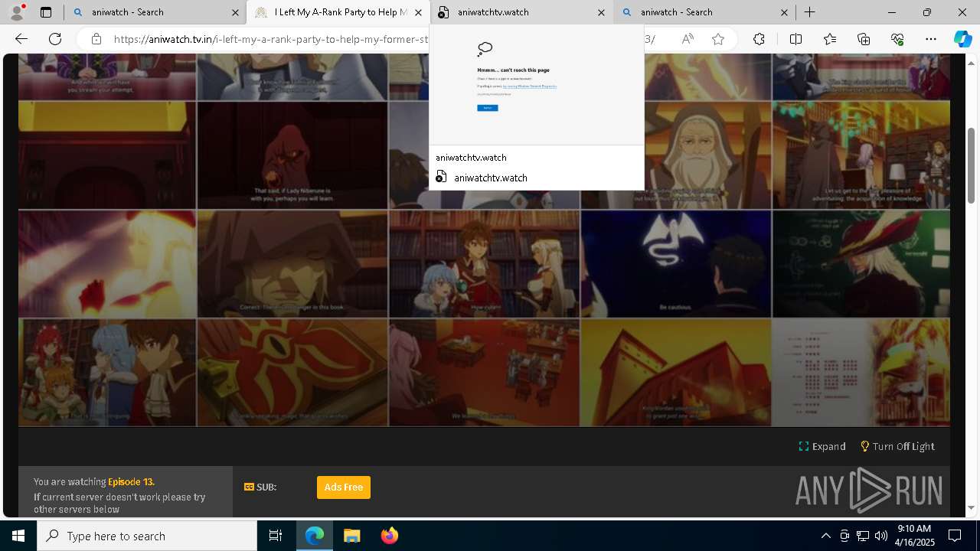980x551 pixels.
Task: Close the I Left My A-Rank Party tab
Action: (x=418, y=12)
